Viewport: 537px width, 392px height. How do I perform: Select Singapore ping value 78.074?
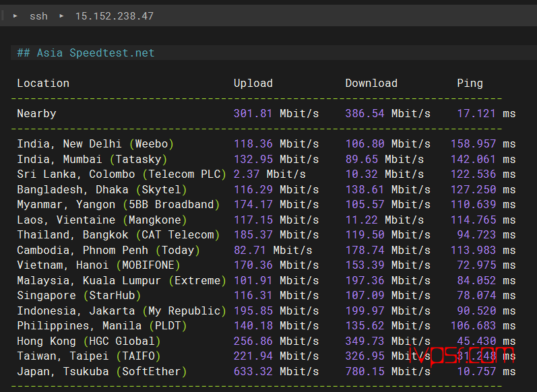pos(476,296)
